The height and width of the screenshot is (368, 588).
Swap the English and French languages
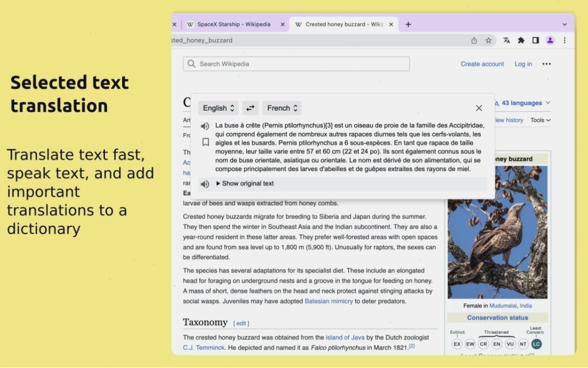click(x=250, y=108)
